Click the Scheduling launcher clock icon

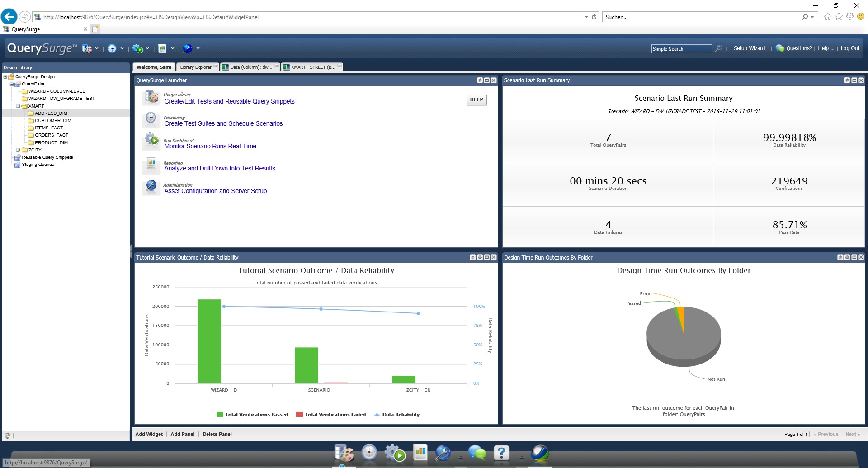(x=151, y=119)
